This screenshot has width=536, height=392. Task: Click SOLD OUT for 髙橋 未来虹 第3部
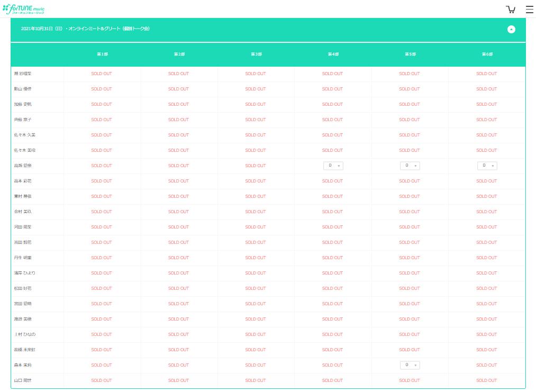(256, 350)
